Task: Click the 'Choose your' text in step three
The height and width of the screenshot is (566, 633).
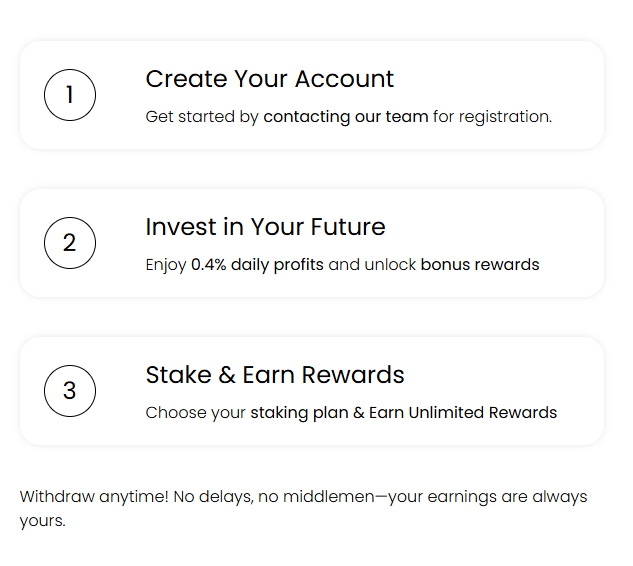Action: coord(195,413)
